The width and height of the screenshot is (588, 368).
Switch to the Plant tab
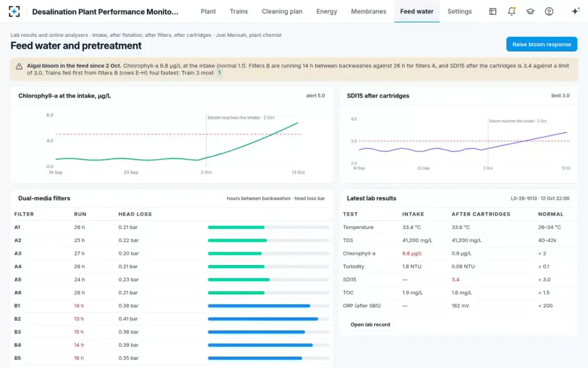pos(208,11)
